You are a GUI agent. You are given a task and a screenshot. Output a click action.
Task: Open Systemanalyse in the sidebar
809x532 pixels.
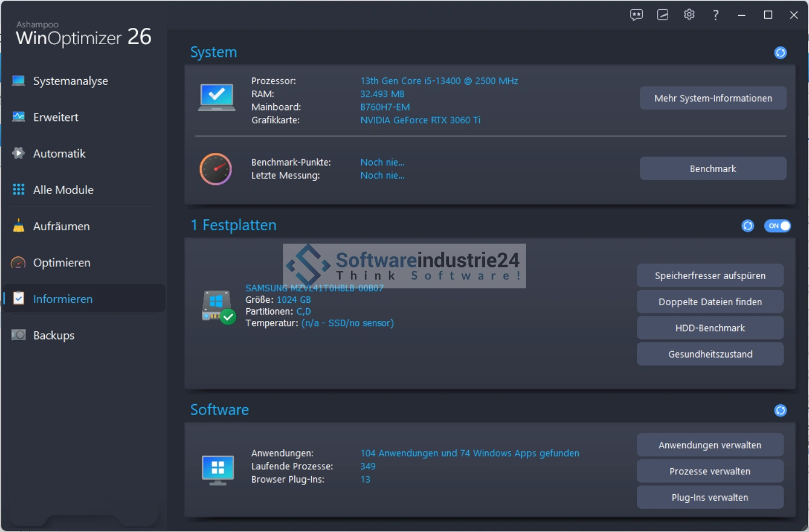(70, 81)
